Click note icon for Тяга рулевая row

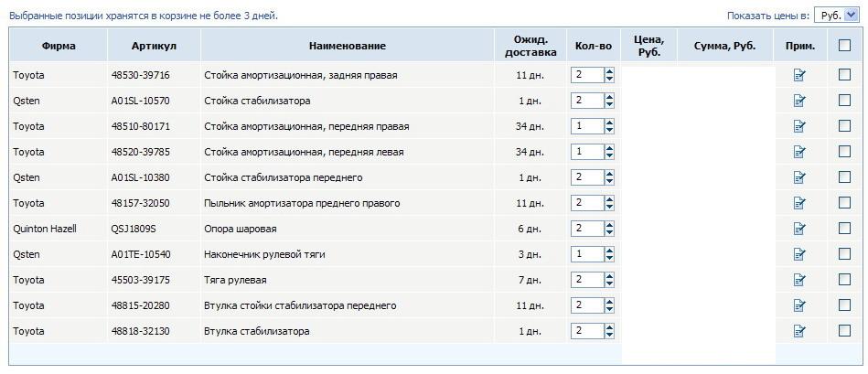coord(799,280)
